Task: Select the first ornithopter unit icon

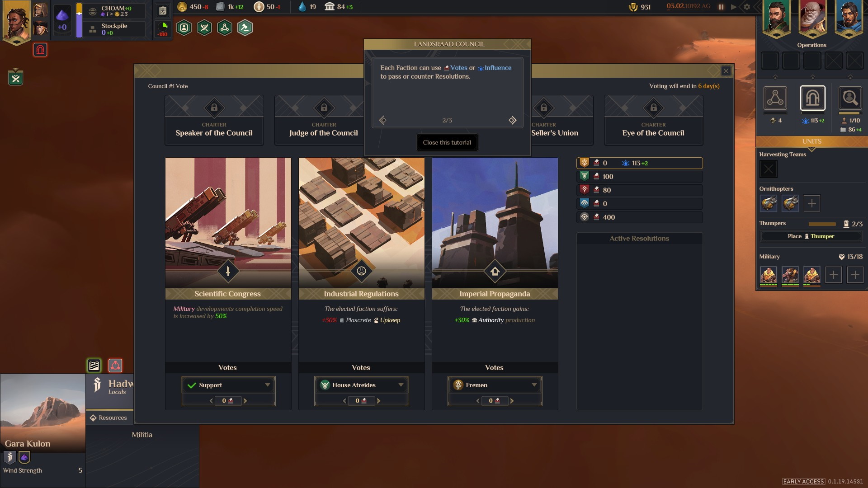Action: [769, 203]
